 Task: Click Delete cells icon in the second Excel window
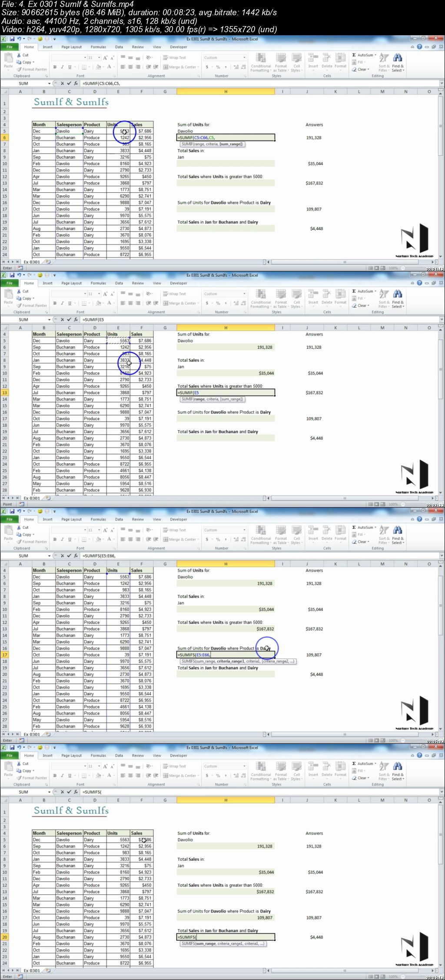click(327, 294)
